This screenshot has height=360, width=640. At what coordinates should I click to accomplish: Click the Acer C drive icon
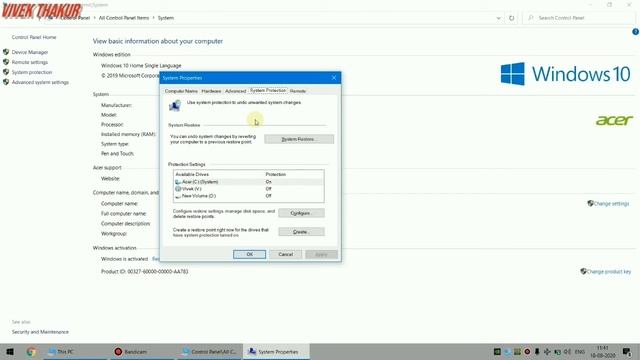[178, 182]
